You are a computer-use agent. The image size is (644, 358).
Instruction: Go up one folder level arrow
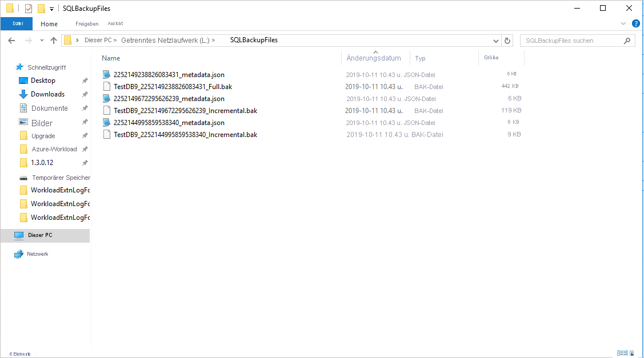pyautogui.click(x=53, y=40)
